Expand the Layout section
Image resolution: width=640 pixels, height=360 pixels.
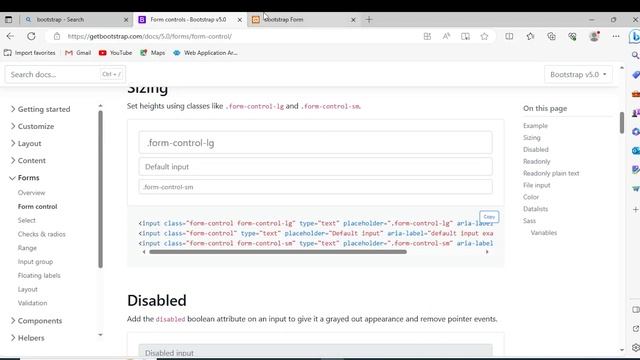point(25,143)
